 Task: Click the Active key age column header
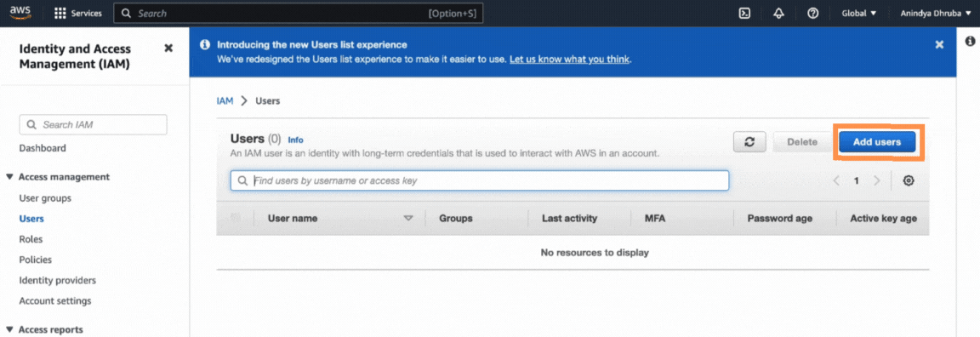tap(883, 218)
